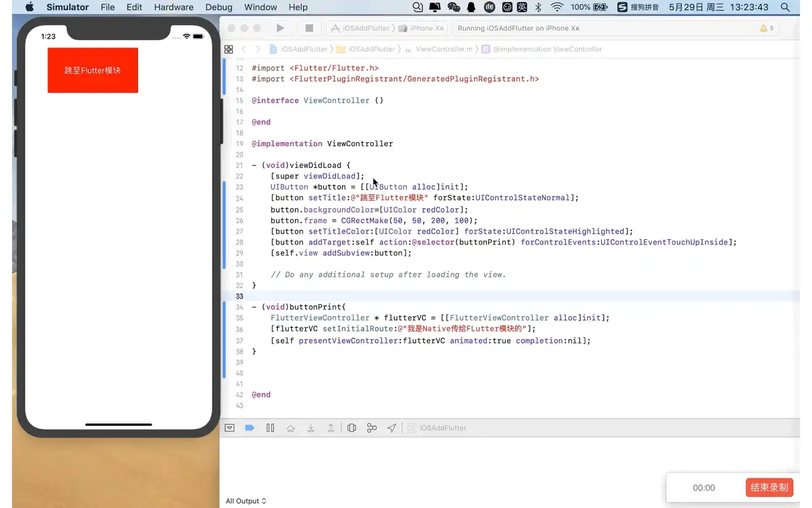Select iOSAddFlutter process in the debug bar
The image size is (812, 508).
(x=437, y=428)
